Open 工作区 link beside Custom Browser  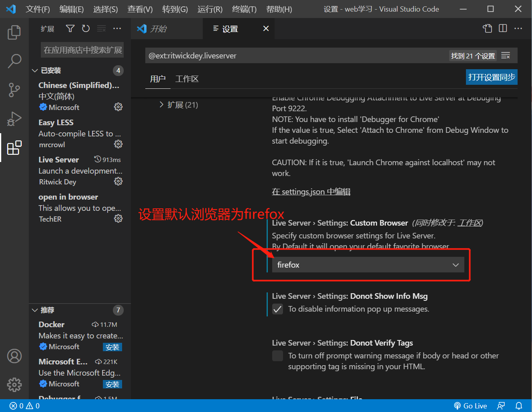470,223
